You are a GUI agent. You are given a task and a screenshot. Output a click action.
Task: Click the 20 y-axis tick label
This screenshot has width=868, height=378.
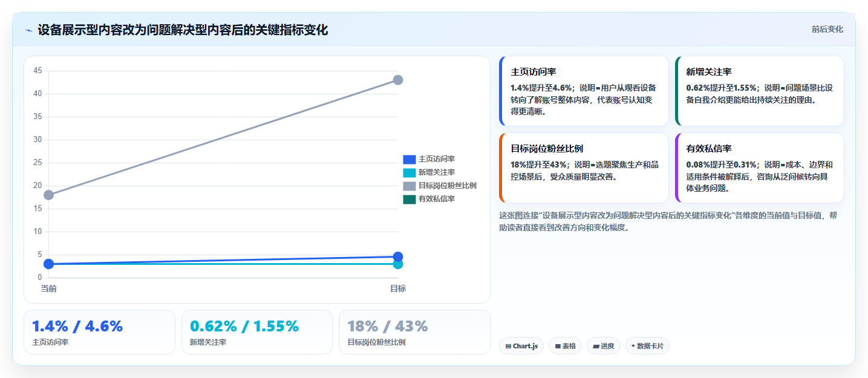pyautogui.click(x=38, y=186)
